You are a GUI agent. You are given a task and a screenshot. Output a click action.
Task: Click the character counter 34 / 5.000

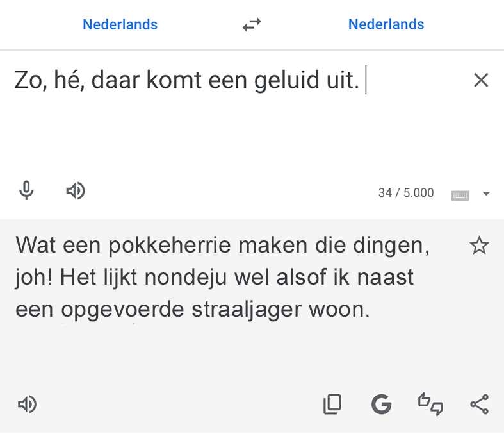406,193
